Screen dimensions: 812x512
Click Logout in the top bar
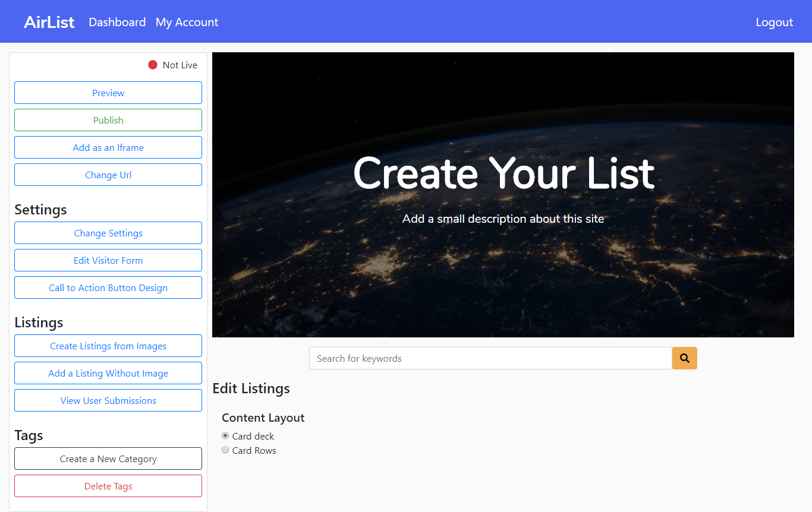pos(774,22)
